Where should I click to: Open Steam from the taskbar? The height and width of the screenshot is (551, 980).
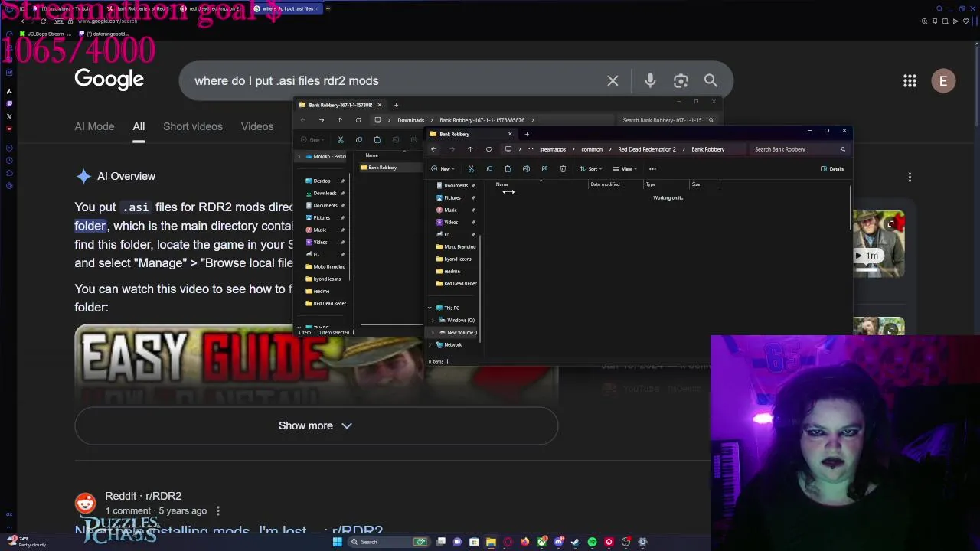(575, 542)
